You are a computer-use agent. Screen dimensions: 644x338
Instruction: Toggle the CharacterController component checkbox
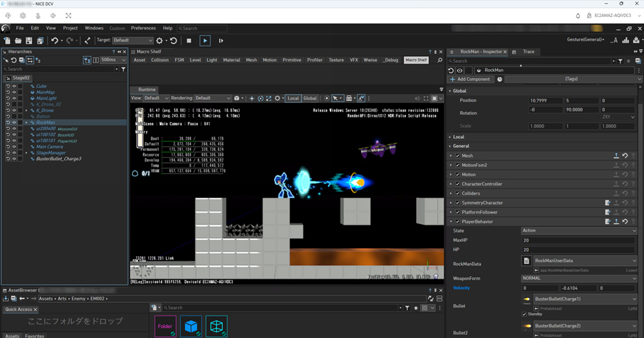pyautogui.click(x=458, y=184)
